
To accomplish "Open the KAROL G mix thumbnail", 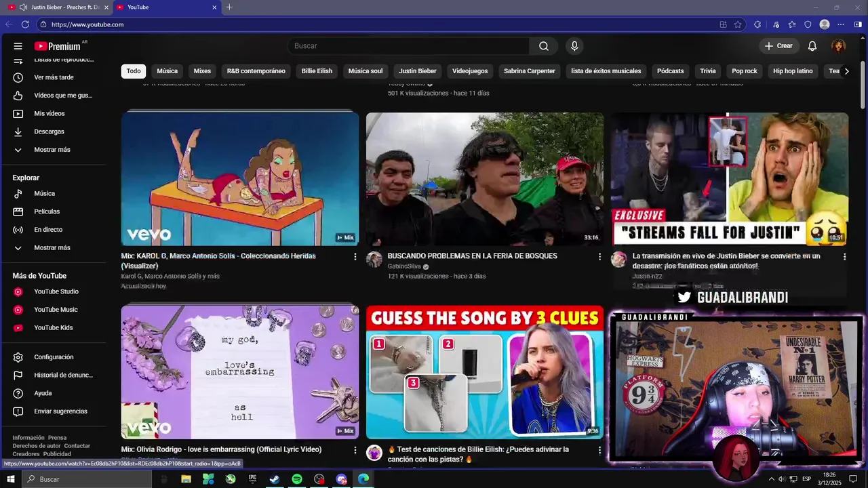I will coord(240,179).
